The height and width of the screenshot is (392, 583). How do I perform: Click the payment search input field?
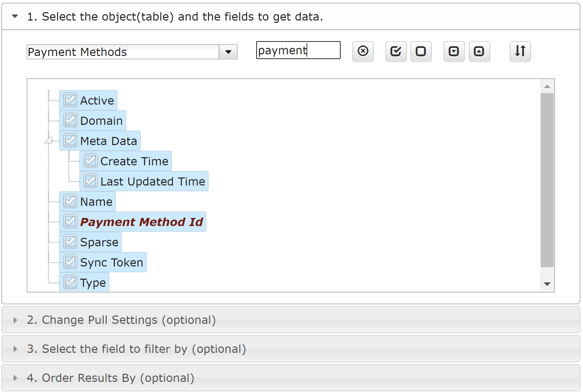point(298,50)
